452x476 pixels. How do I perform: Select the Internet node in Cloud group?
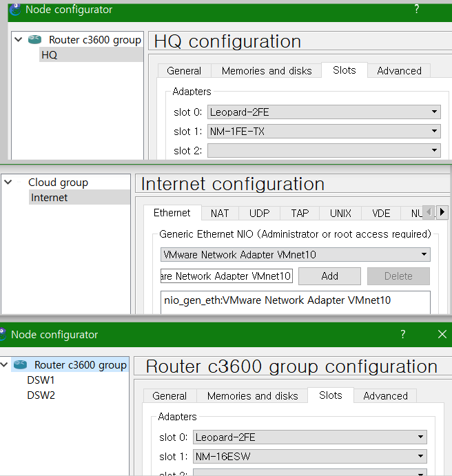coord(79,197)
